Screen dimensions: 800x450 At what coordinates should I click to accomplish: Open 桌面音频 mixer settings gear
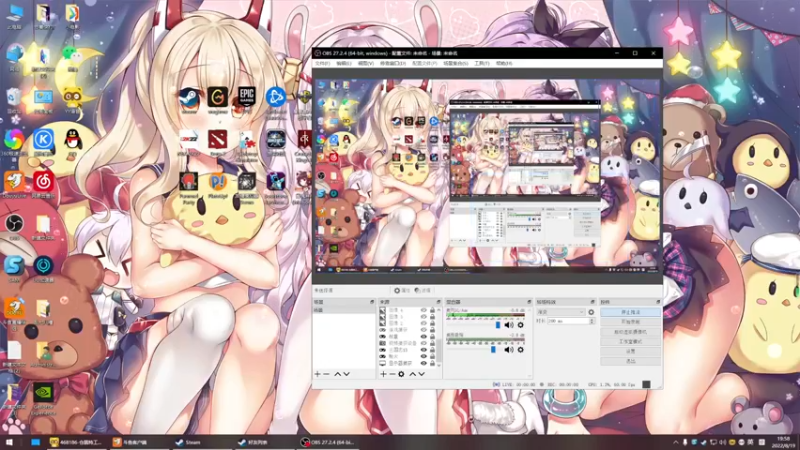pos(520,349)
